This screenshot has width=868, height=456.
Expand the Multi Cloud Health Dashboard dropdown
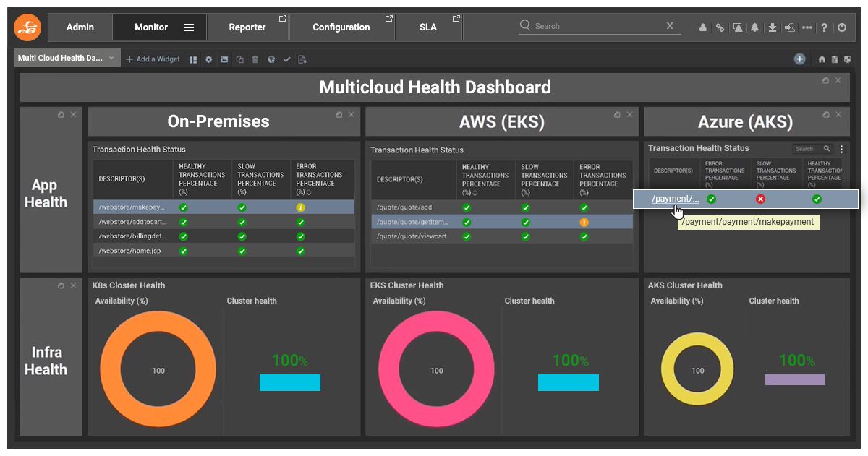click(111, 58)
